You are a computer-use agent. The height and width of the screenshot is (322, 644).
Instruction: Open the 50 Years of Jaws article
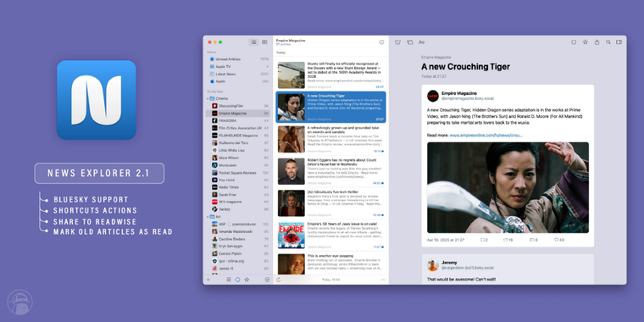coord(331,235)
